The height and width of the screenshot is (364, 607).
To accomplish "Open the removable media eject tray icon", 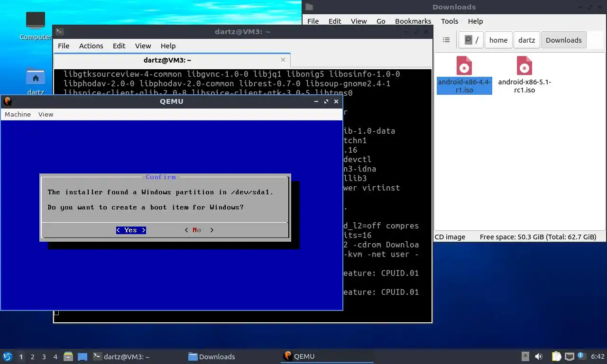I will pyautogui.click(x=525, y=356).
